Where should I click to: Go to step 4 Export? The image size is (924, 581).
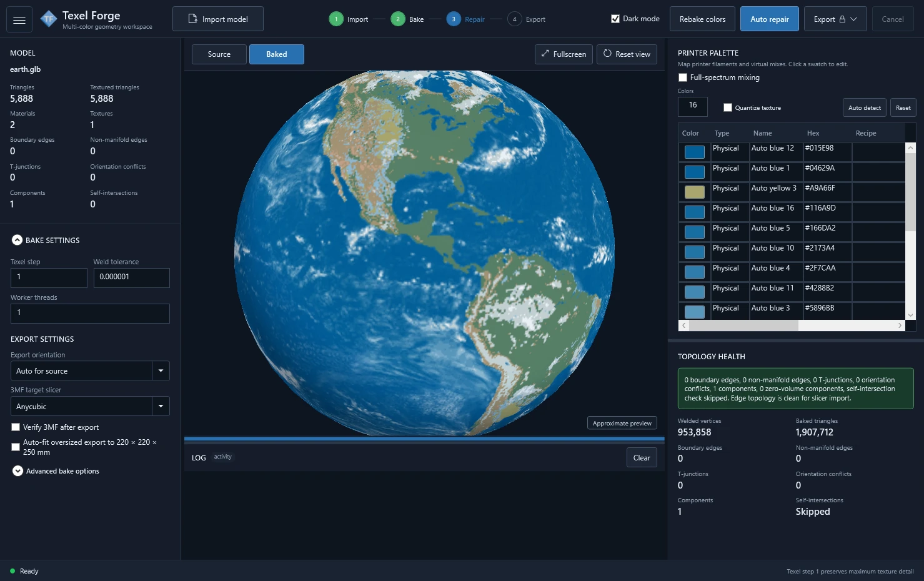pyautogui.click(x=527, y=19)
